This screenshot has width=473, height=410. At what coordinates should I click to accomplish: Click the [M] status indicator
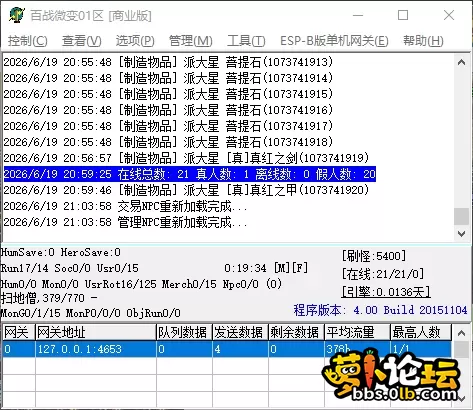click(x=282, y=268)
